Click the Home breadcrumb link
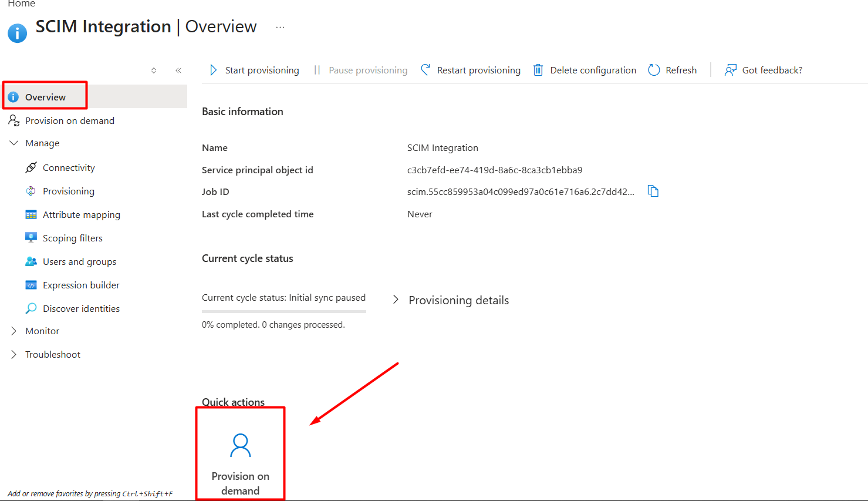Screen dimensions: 868x501 tap(22, 4)
